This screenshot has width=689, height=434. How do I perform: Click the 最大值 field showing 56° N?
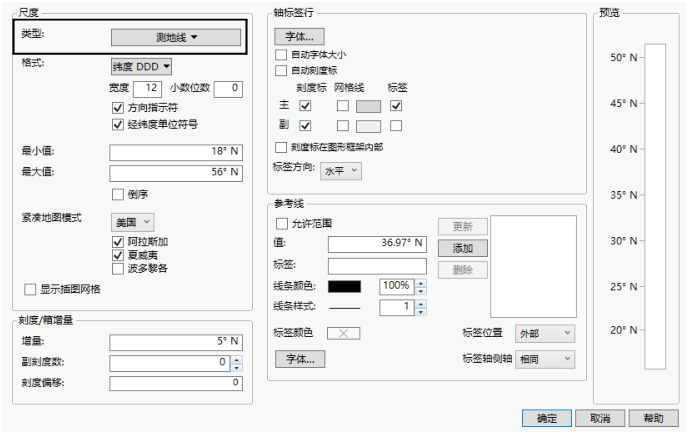[x=176, y=173]
